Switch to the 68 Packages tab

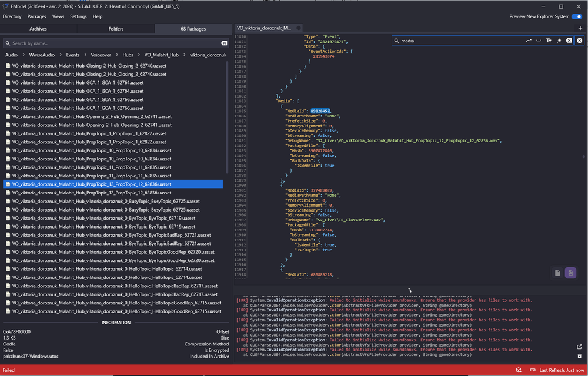[193, 28]
